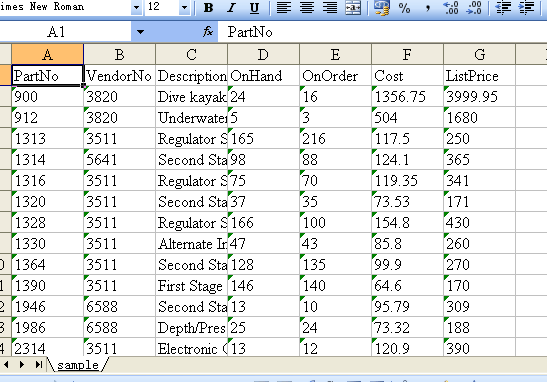Screen dimensions: 547x382
Task: Jump to last sheet tab arrow
Action: tap(38, 365)
